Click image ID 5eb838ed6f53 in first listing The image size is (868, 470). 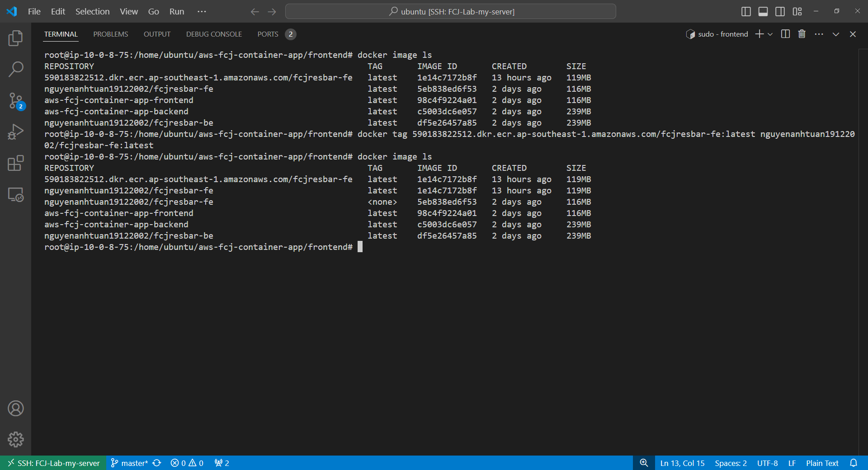(x=447, y=89)
